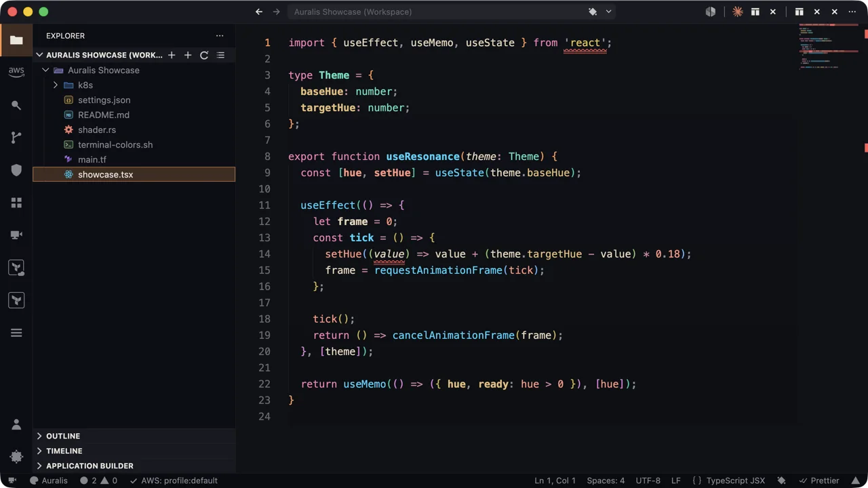
Task: Go forward in navigation history
Action: (276, 12)
